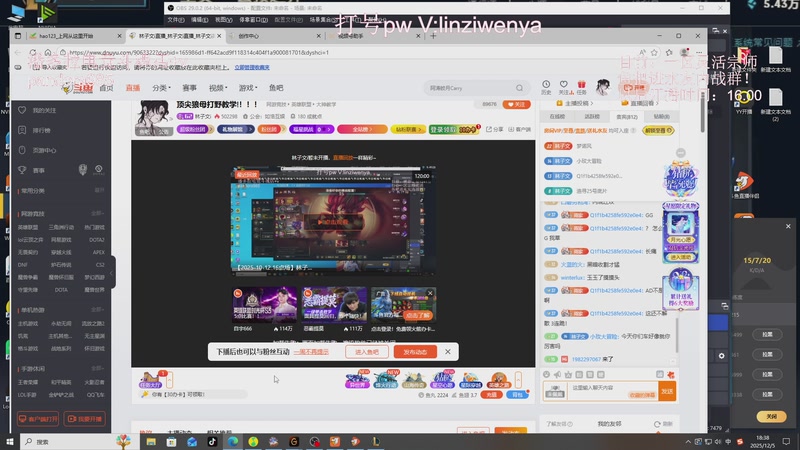Screen dimensions: 800x450
Task: Click the emoji icon above chat input
Action: click(546, 374)
